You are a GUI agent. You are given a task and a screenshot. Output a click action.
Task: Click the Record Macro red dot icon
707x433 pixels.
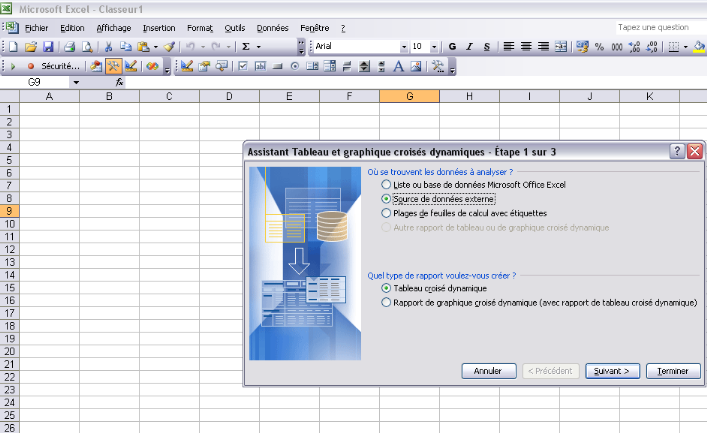click(31, 66)
